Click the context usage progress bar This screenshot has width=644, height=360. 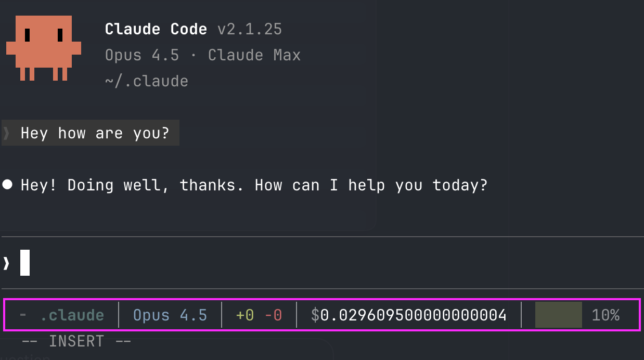click(558, 314)
